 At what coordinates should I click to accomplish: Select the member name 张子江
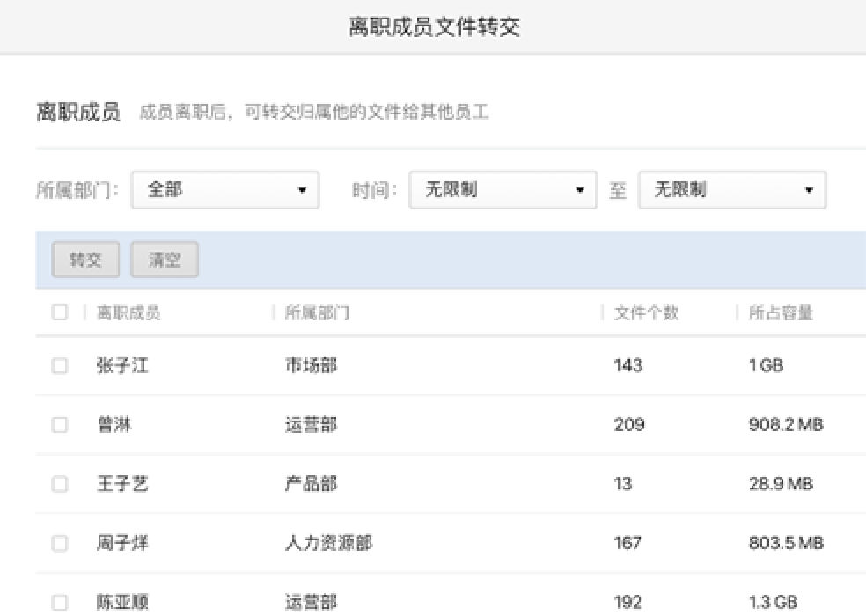pyautogui.click(x=122, y=366)
